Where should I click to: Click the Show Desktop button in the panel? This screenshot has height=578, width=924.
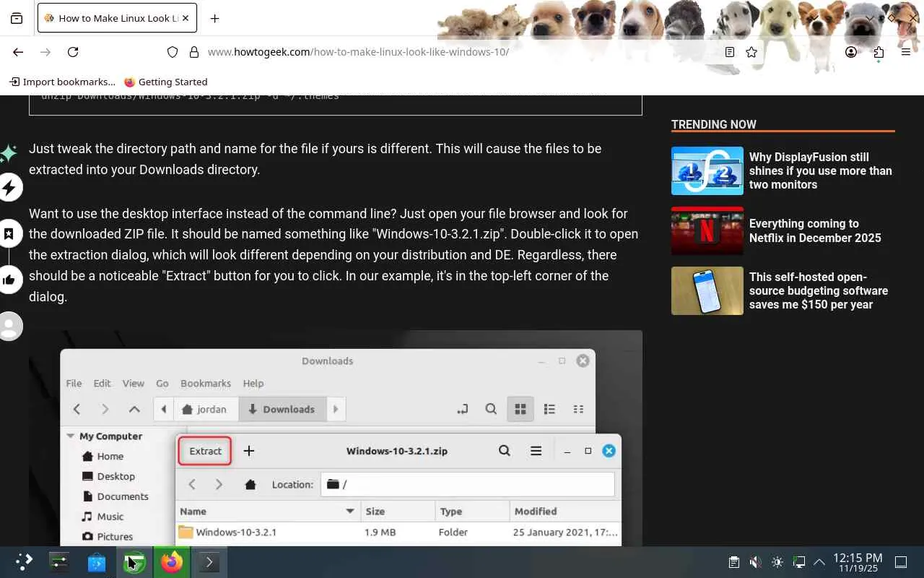[x=901, y=562]
